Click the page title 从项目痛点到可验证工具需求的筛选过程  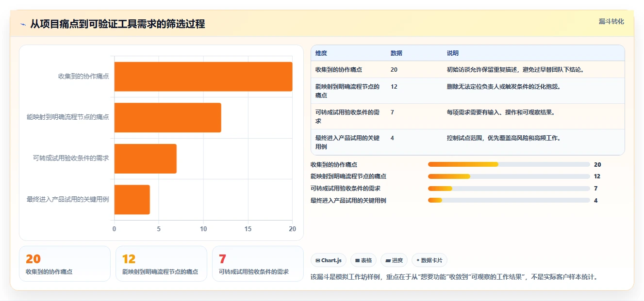click(x=117, y=24)
